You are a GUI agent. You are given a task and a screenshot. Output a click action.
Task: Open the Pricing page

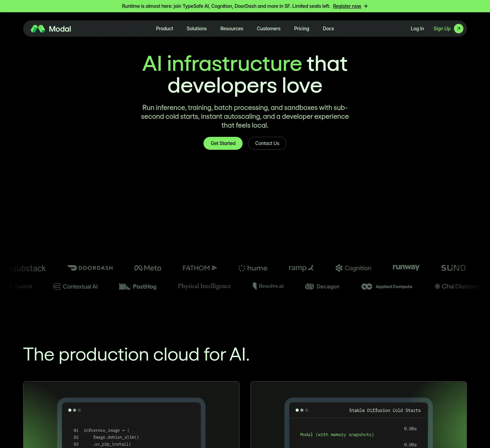pos(302,29)
